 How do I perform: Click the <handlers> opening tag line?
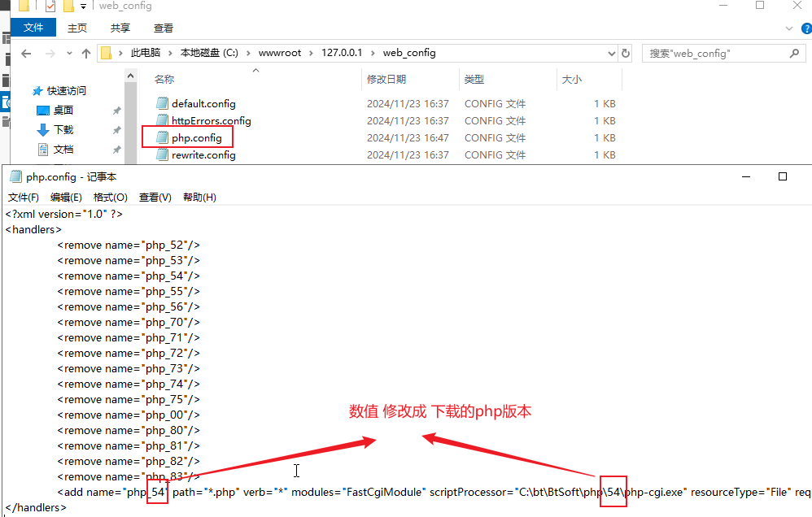[x=33, y=229]
